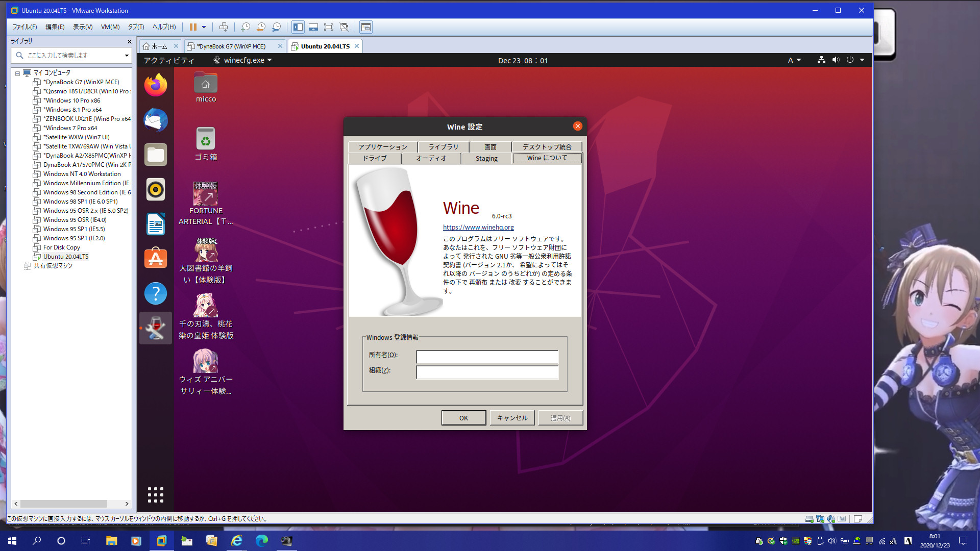Screen dimensions: 980x551
Task: Switch to ライブラリ tab in Wine settings
Action: tap(443, 147)
